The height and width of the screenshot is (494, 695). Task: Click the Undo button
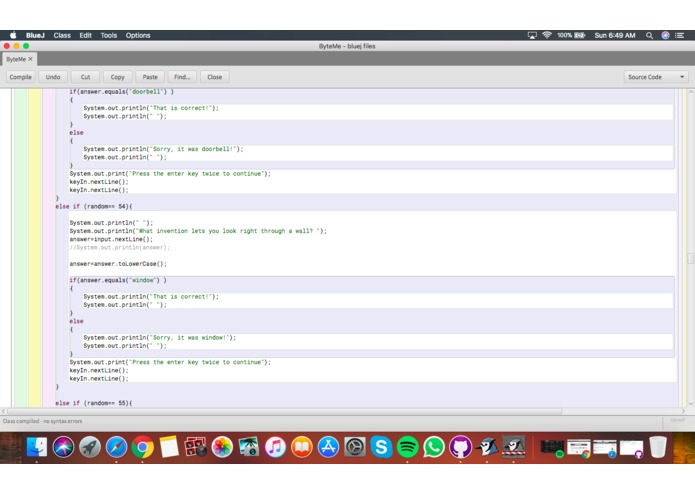(53, 77)
